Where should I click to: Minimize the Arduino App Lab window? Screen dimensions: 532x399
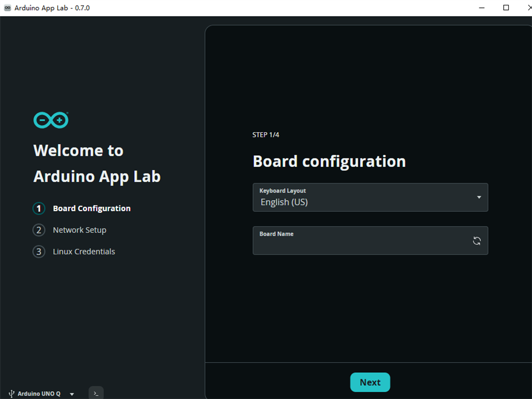482,8
